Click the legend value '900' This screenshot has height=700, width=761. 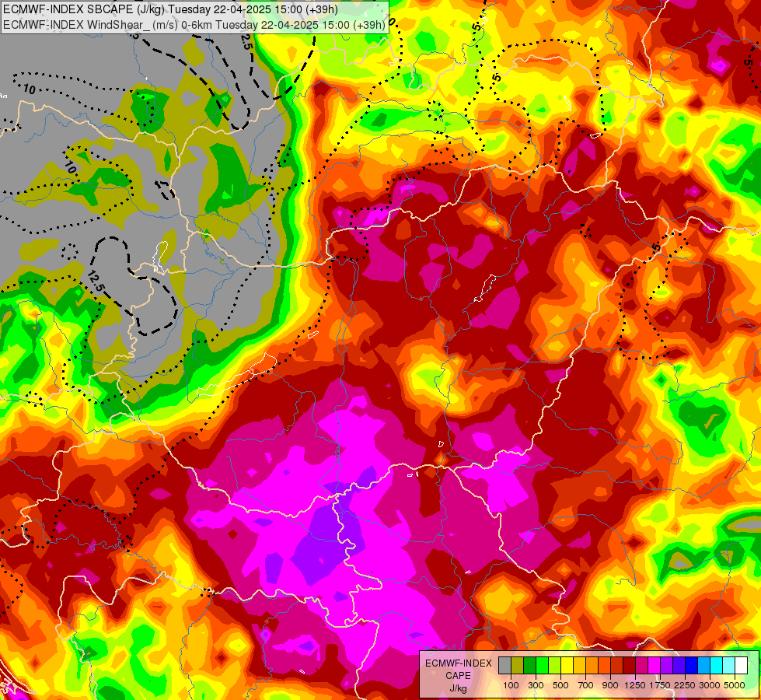[x=610, y=685]
